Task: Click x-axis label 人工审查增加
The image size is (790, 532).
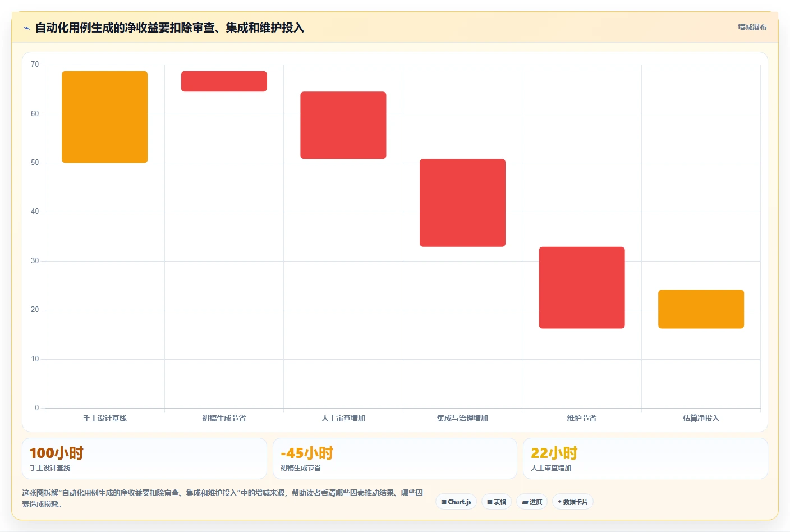Action: [x=343, y=418]
